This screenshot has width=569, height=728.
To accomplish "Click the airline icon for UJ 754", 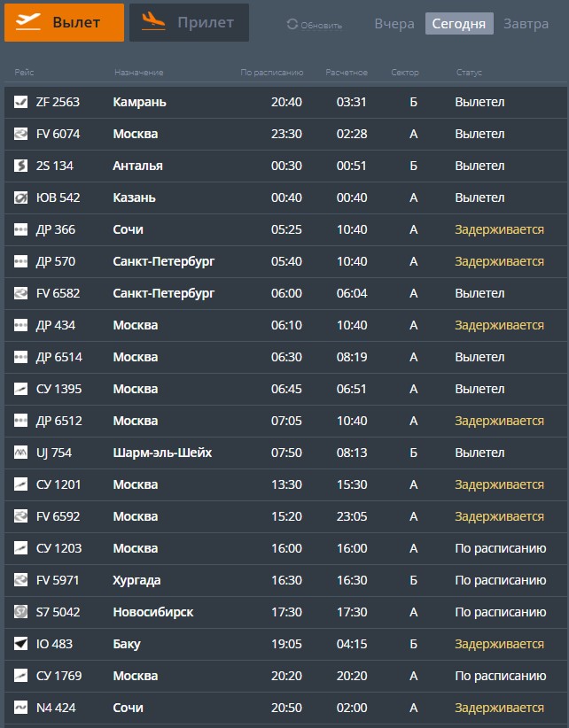I will pyautogui.click(x=20, y=453).
